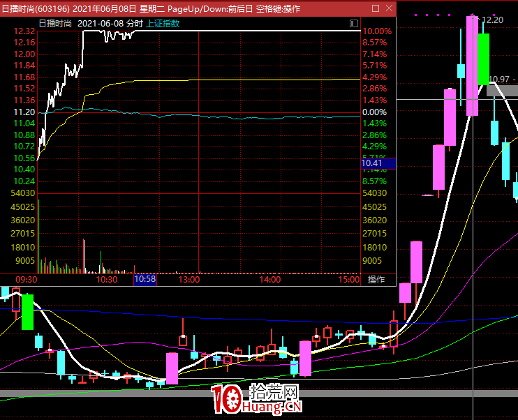Click the title bar text 日播时尚(603196)
The image size is (518, 420).
[x=36, y=8]
